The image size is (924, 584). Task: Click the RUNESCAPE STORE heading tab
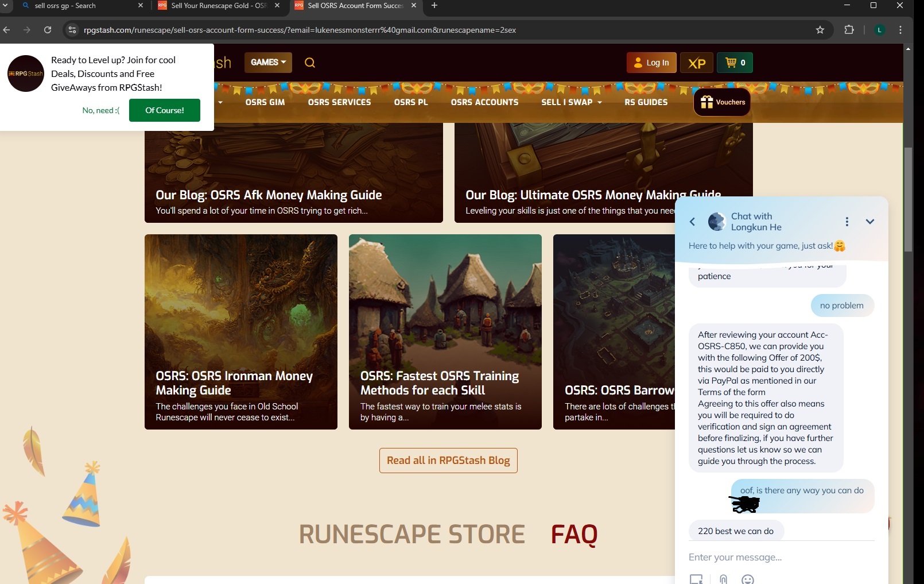pyautogui.click(x=411, y=534)
